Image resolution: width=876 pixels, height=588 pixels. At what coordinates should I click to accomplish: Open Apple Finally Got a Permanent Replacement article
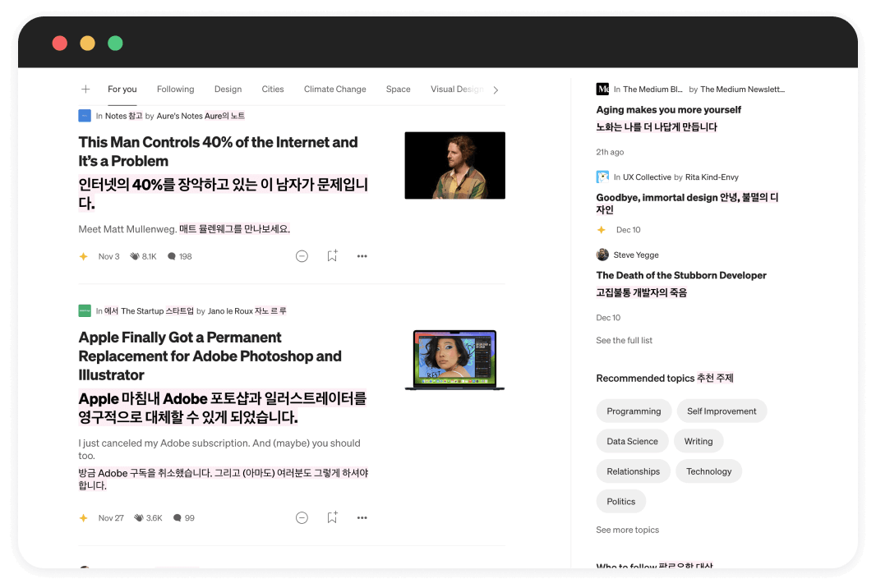[210, 356]
